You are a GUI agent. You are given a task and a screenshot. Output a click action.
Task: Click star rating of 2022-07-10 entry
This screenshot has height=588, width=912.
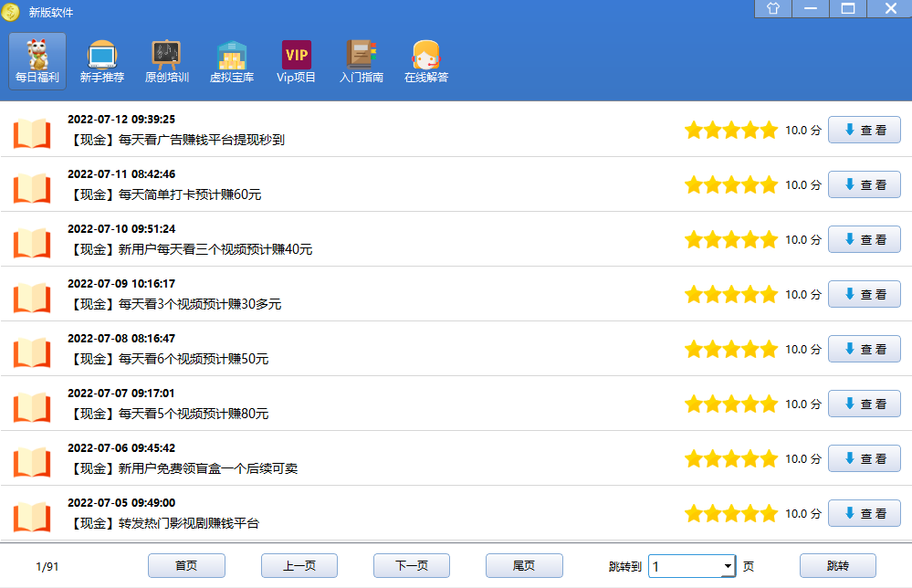click(x=730, y=239)
